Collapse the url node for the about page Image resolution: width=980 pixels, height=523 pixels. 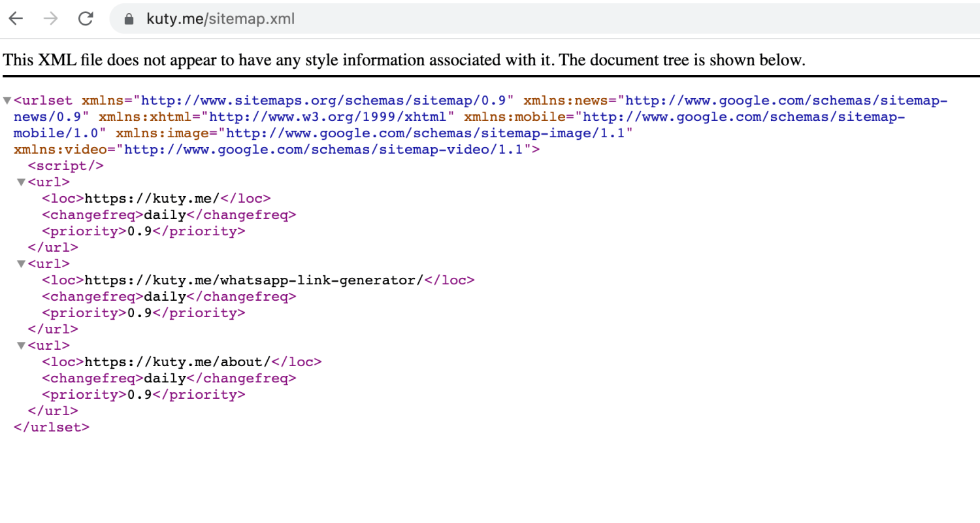[22, 346]
